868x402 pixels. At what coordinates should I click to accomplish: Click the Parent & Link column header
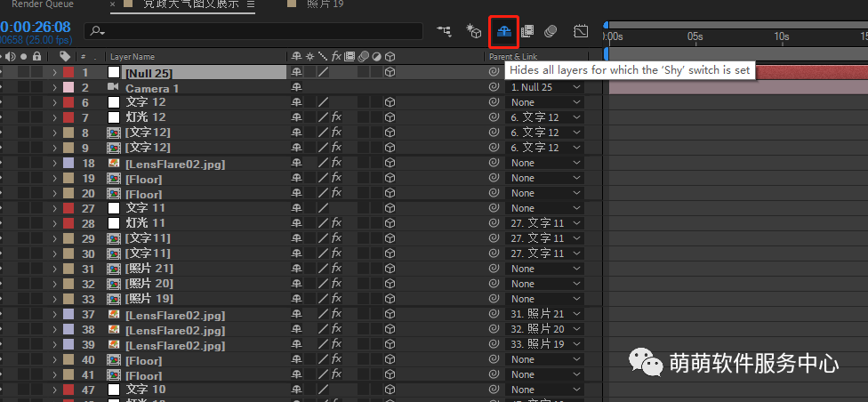(x=513, y=57)
